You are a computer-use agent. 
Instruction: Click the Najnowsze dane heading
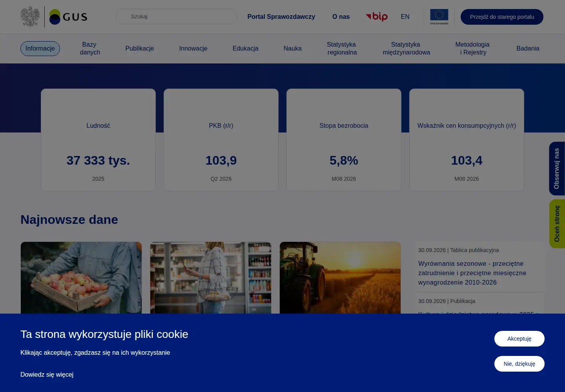[69, 220]
